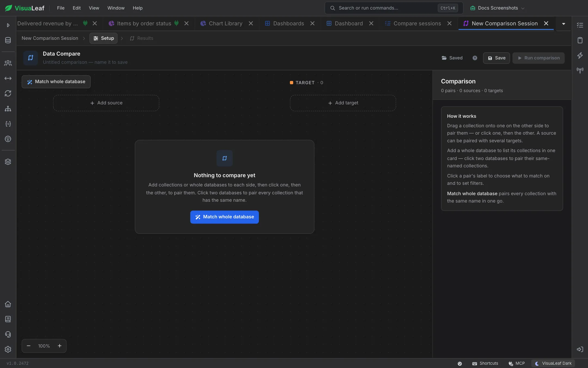Image resolution: width=588 pixels, height=368 pixels.
Task: Switch to the Chart Library tab
Action: (x=225, y=23)
